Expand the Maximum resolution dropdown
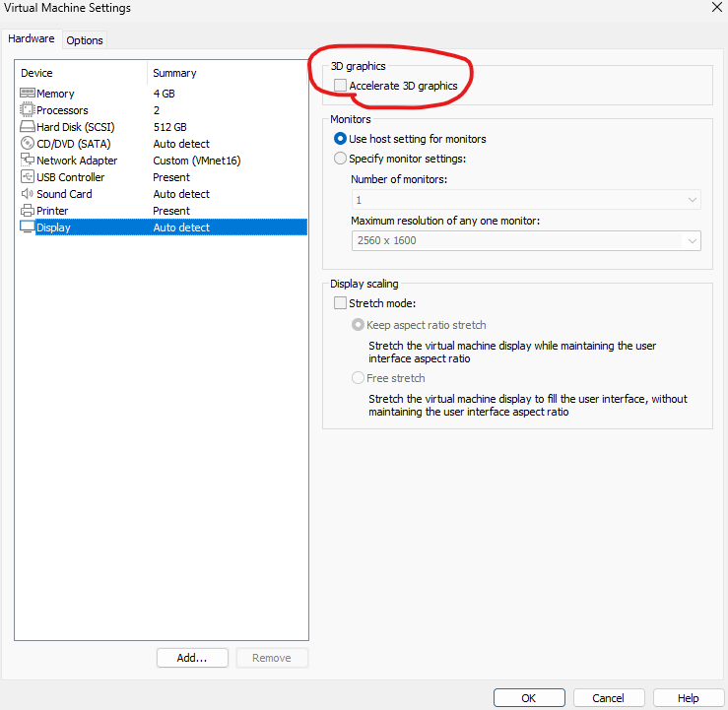 click(x=526, y=241)
